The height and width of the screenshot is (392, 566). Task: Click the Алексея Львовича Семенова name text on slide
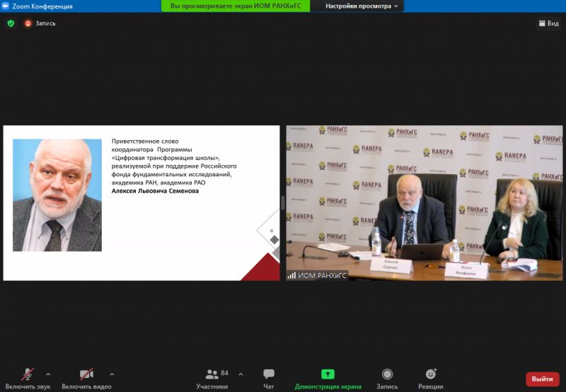tap(155, 191)
